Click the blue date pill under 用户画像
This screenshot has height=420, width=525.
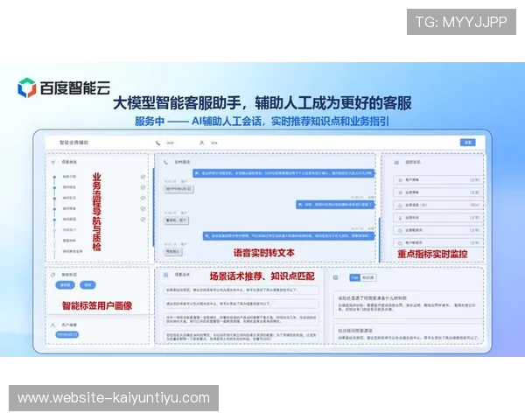[67, 334]
